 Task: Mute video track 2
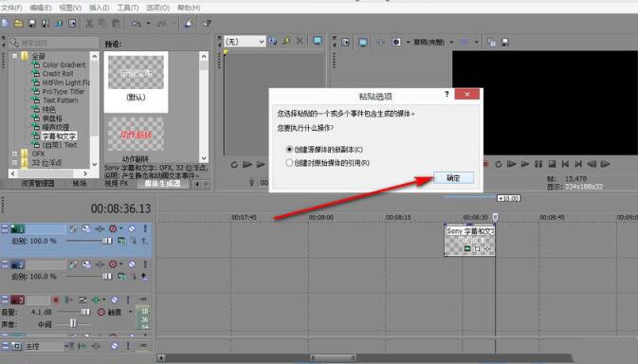(x=132, y=264)
